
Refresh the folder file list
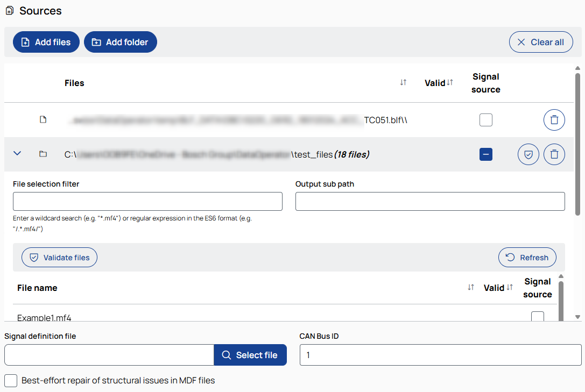[527, 258]
